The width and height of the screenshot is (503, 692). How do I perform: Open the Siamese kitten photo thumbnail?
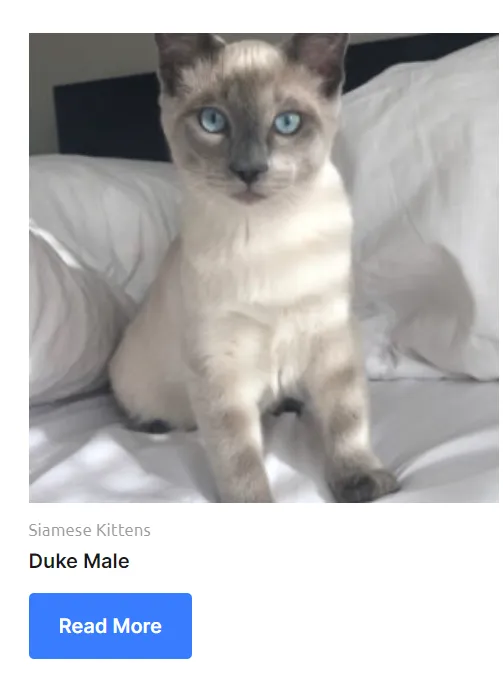click(264, 267)
